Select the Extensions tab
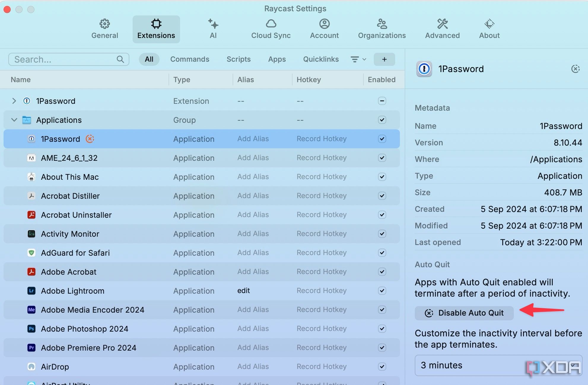Screen dimensions: 588x385 (x=156, y=28)
